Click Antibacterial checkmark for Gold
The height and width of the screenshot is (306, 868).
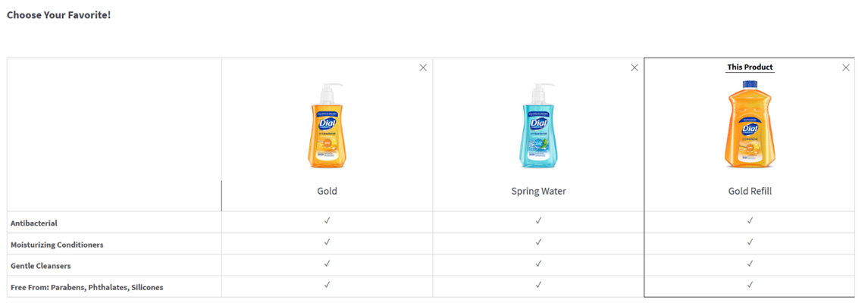(x=327, y=220)
